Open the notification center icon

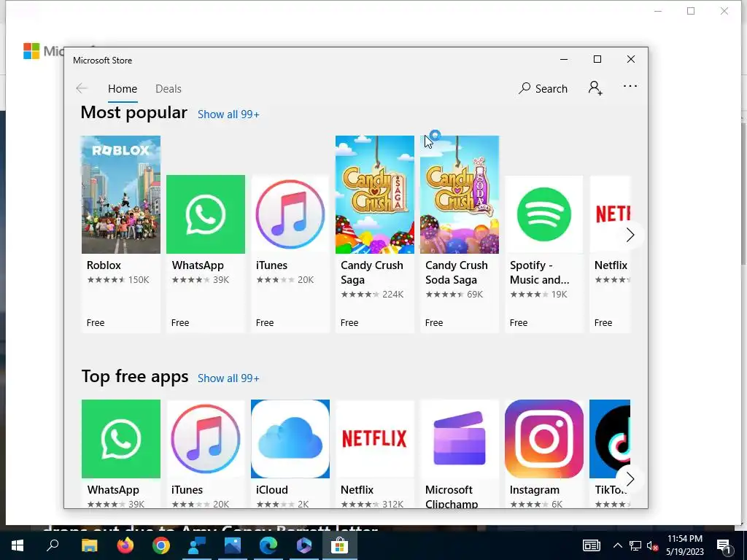click(x=724, y=546)
